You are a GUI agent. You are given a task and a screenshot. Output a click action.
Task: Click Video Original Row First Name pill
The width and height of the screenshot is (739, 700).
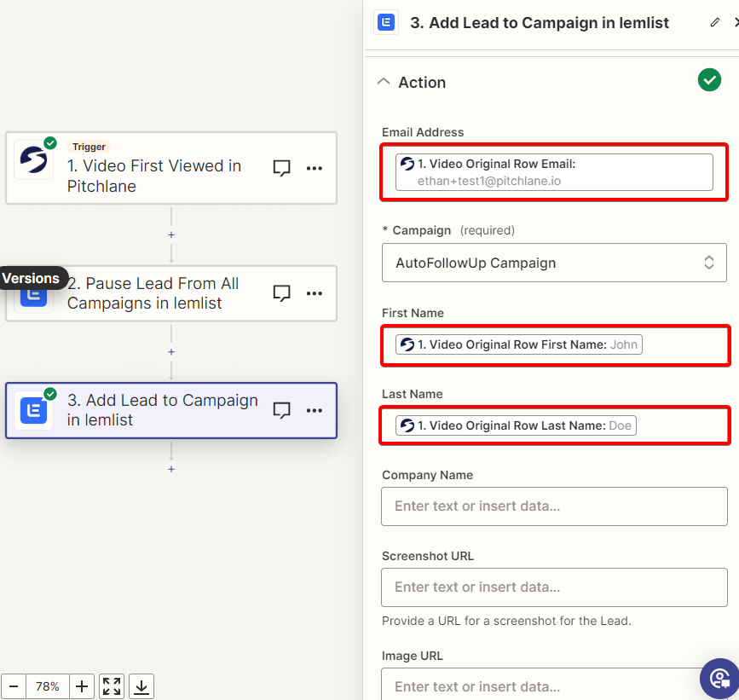519,344
